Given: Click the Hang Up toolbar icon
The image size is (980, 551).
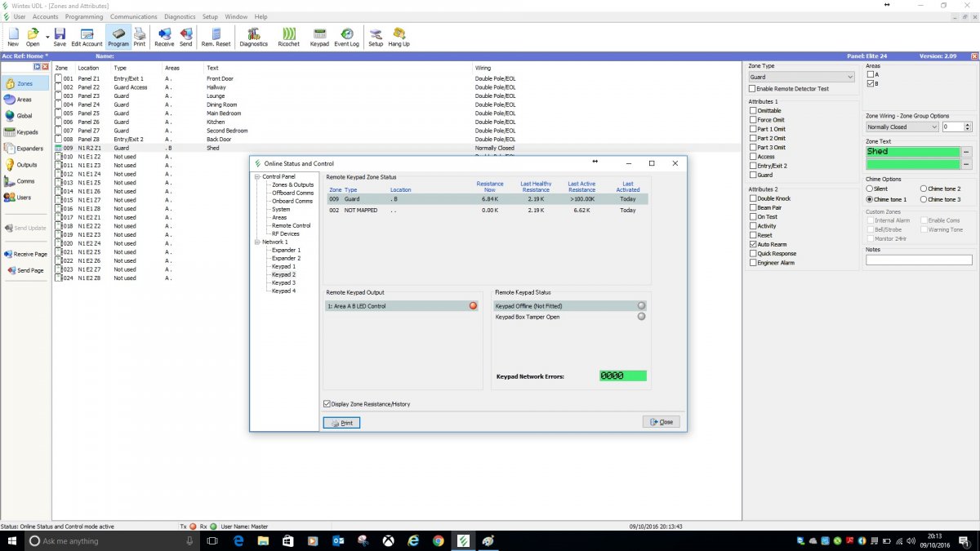Looking at the screenshot, I should coord(399,37).
